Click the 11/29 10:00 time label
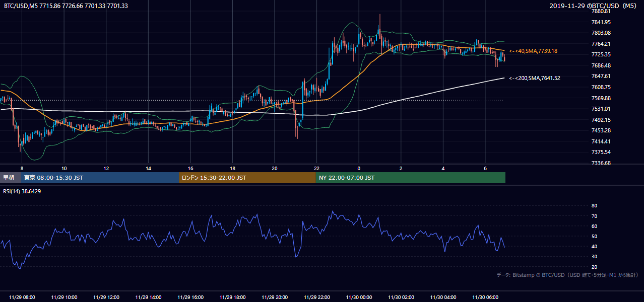Image resolution: width=644 pixels, height=302 pixels. 64,297
